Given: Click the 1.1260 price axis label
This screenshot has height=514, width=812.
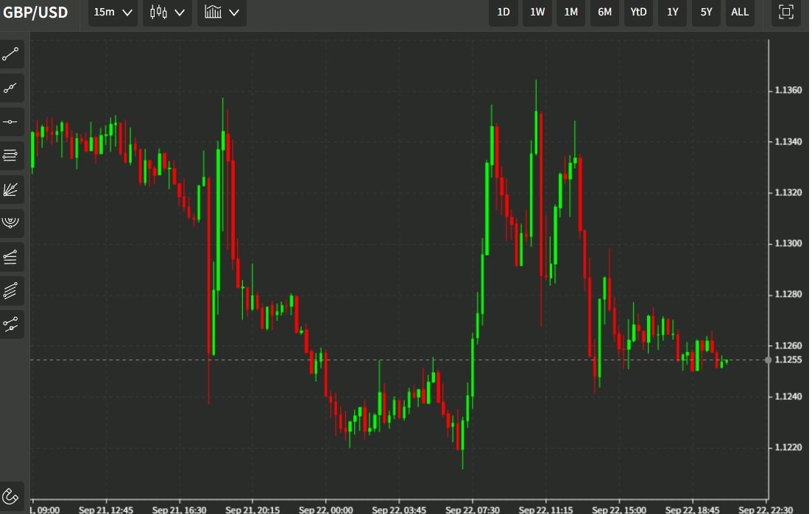Looking at the screenshot, I should (788, 345).
